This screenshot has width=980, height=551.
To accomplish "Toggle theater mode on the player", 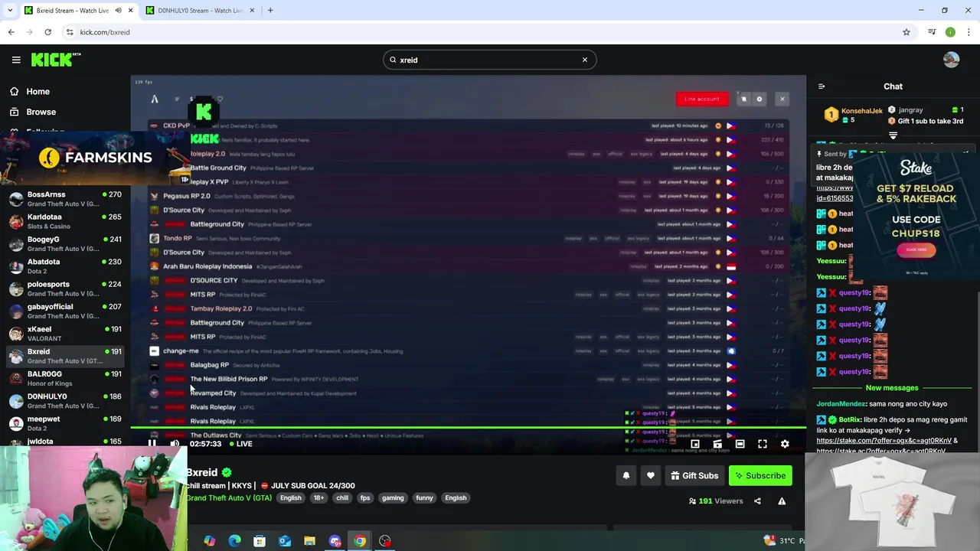I will click(740, 444).
